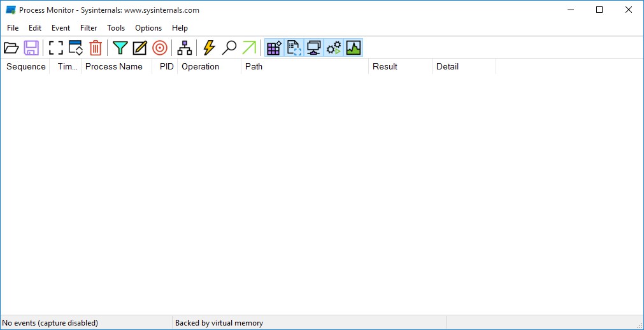The image size is (644, 330).
Task: Expand the Options menu
Action: point(148,28)
